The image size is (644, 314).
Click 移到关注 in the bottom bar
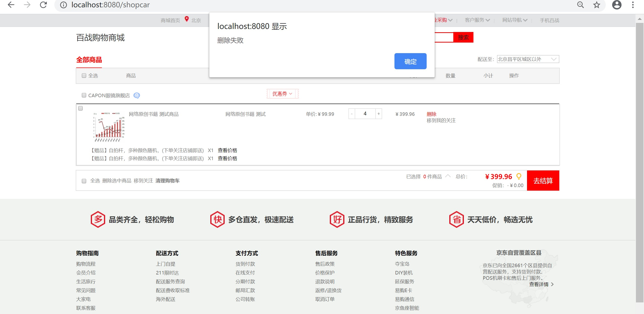pyautogui.click(x=143, y=181)
